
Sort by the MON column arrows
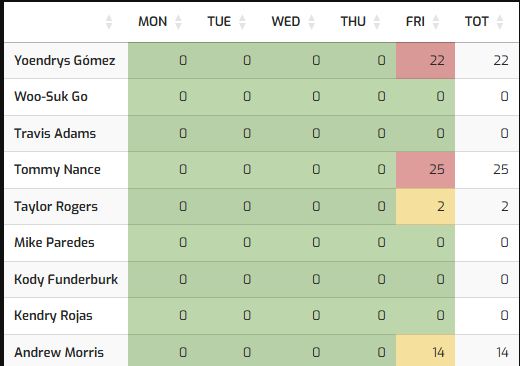pyautogui.click(x=178, y=22)
